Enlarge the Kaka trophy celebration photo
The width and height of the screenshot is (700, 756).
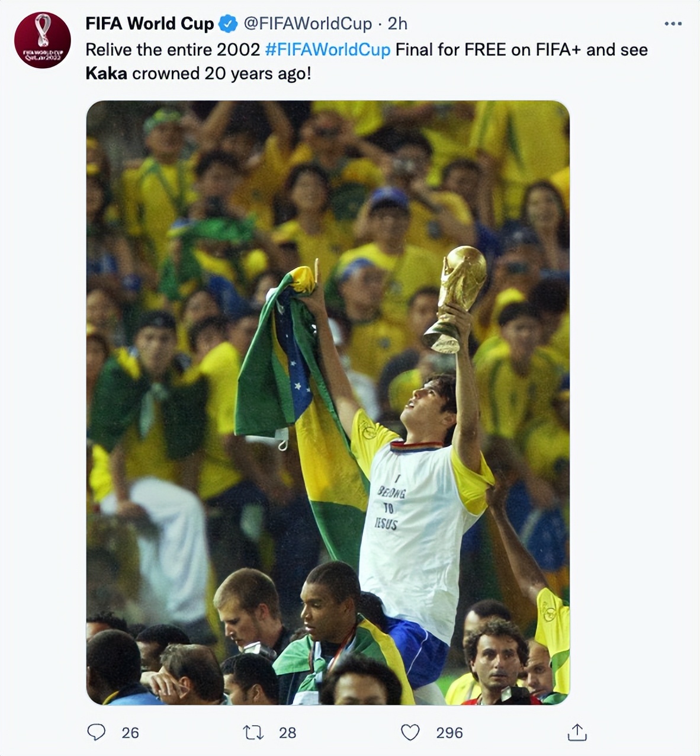(327, 402)
